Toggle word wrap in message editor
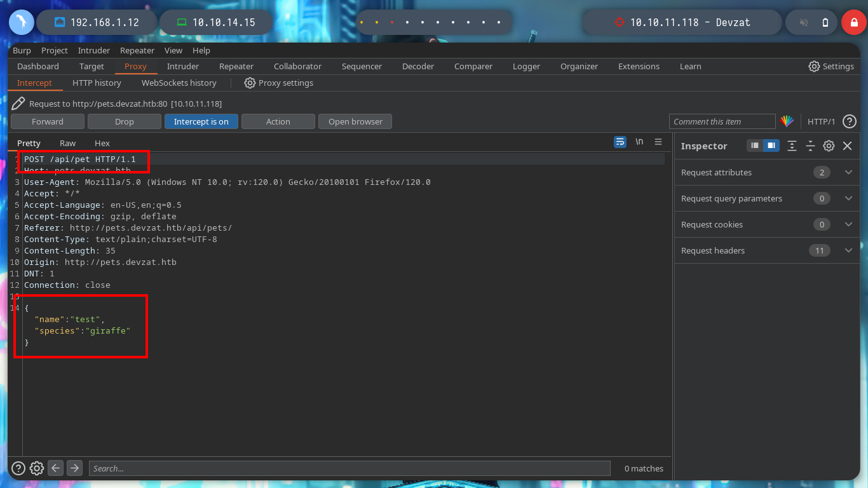The height and width of the screenshot is (488, 868). [x=620, y=142]
